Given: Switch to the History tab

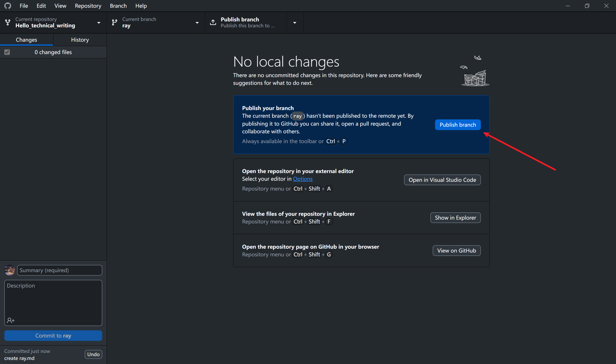Looking at the screenshot, I should tap(80, 40).
